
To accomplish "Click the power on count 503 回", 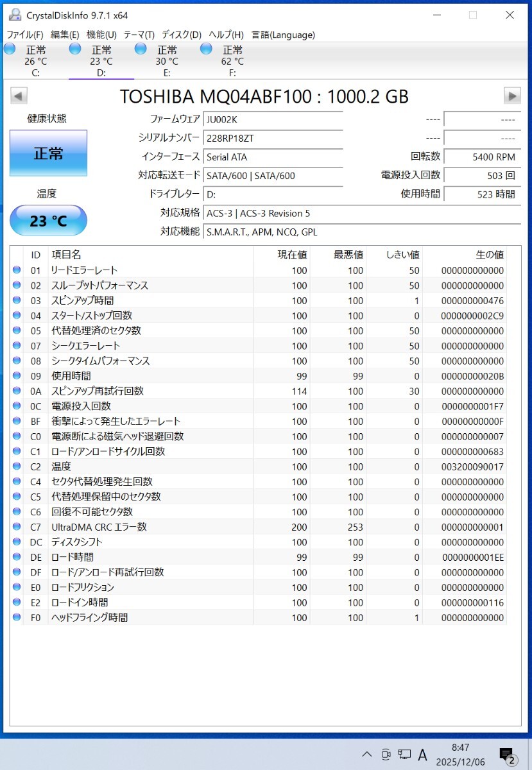I will [482, 175].
